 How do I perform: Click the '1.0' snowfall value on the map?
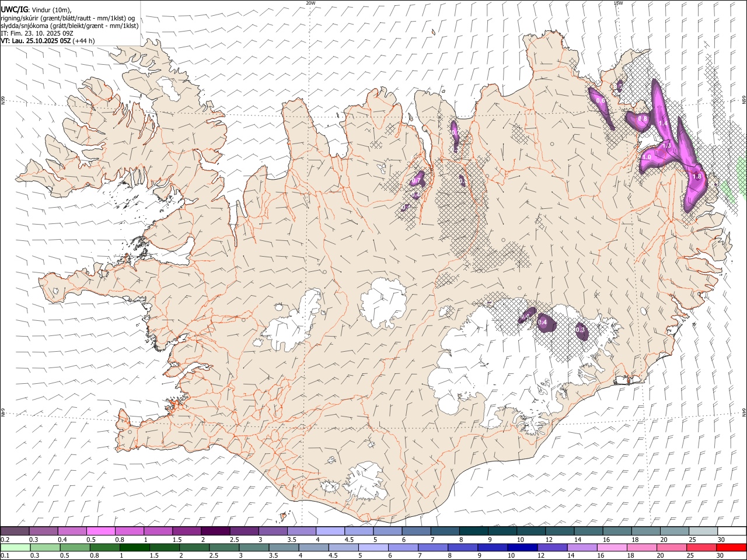pyautogui.click(x=647, y=157)
